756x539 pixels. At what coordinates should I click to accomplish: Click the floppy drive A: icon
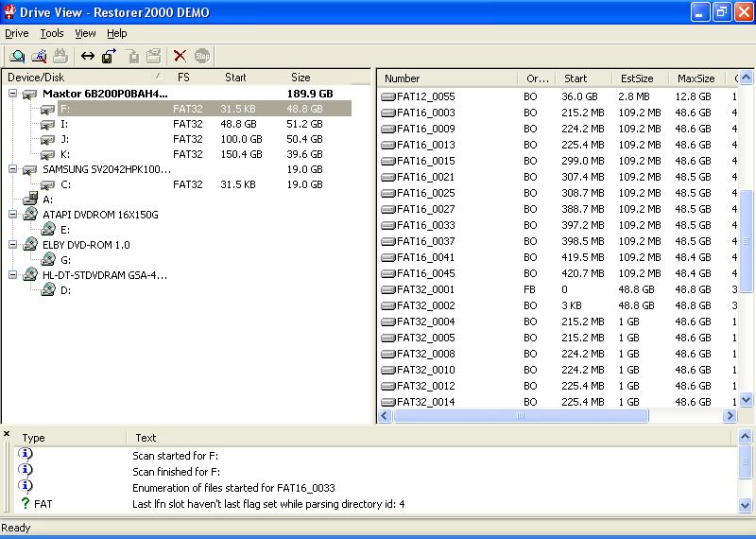point(30,198)
